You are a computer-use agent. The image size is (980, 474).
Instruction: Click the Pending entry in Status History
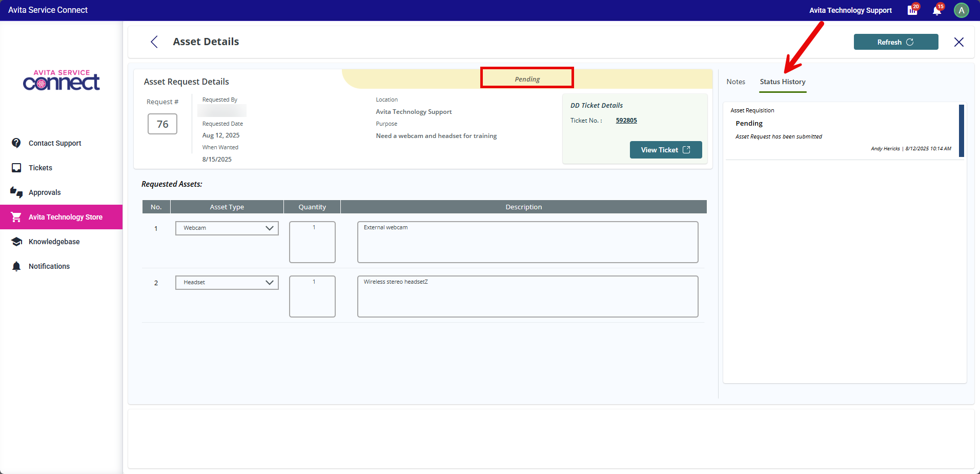coord(749,124)
